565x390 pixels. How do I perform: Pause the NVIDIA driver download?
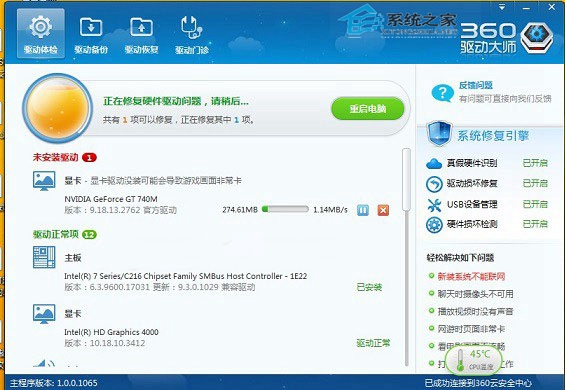[x=363, y=210]
